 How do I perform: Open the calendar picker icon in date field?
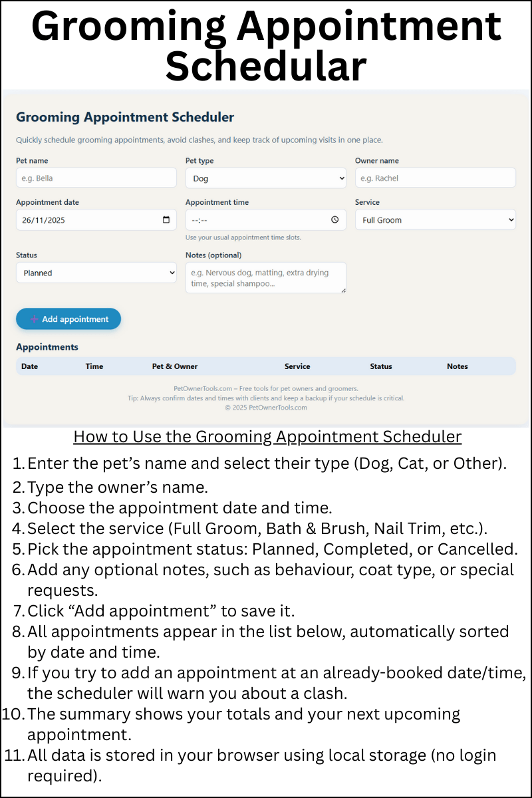tap(166, 220)
